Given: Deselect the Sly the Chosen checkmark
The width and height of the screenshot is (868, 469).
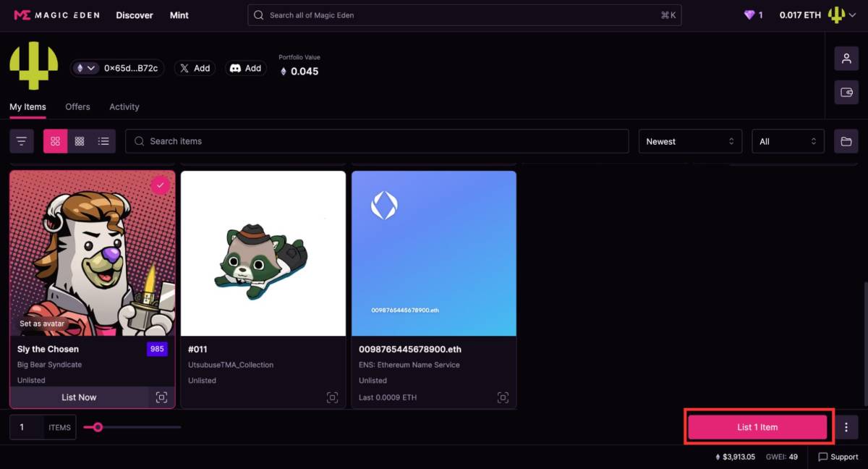Looking at the screenshot, I should coord(160,186).
